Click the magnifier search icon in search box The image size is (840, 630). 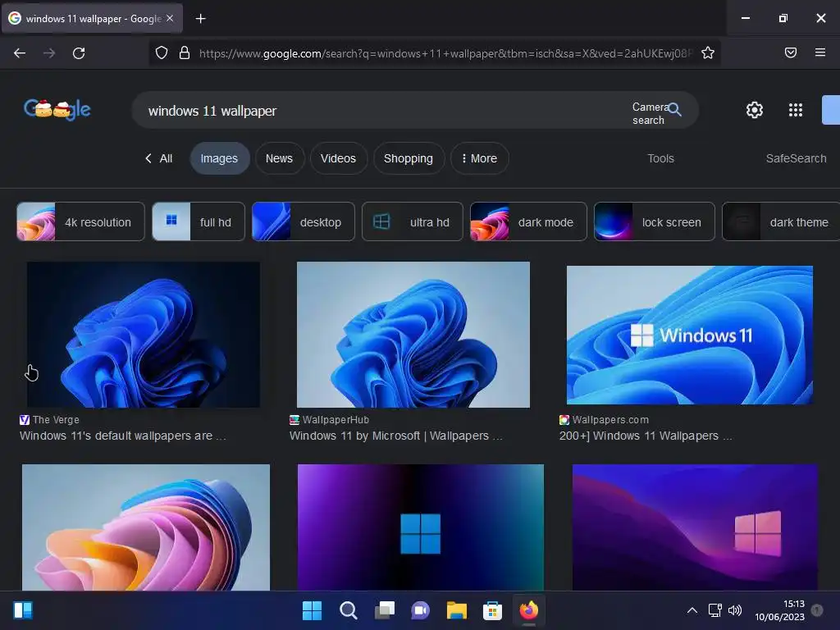pos(674,110)
